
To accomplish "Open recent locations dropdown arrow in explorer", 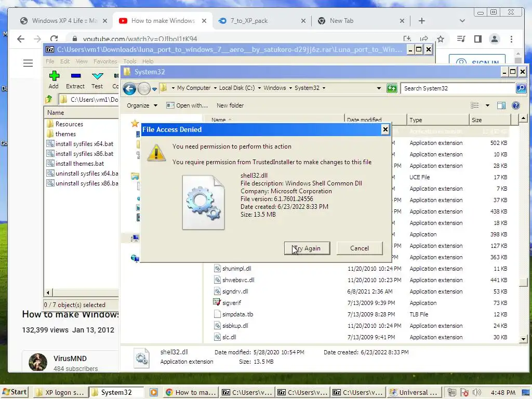I will [154, 89].
